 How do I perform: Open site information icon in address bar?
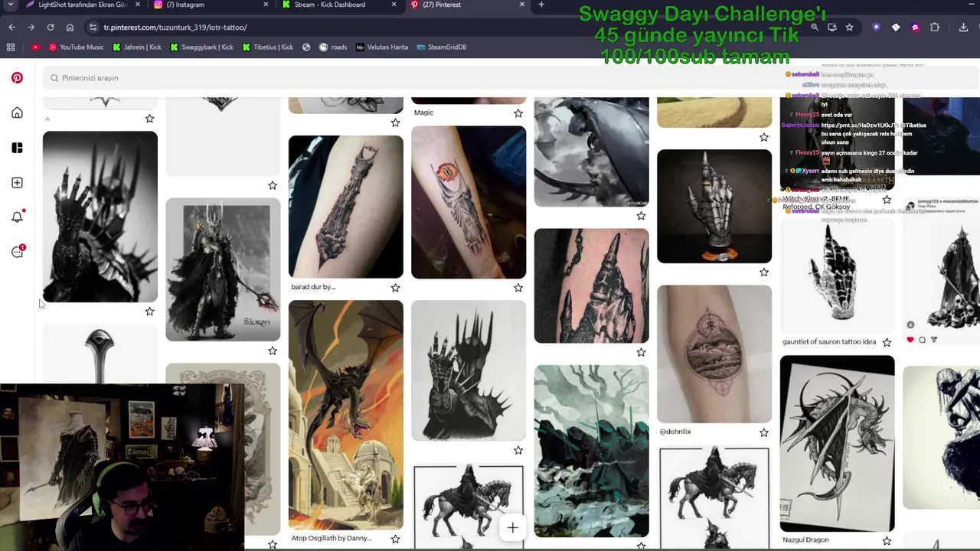coord(93,28)
